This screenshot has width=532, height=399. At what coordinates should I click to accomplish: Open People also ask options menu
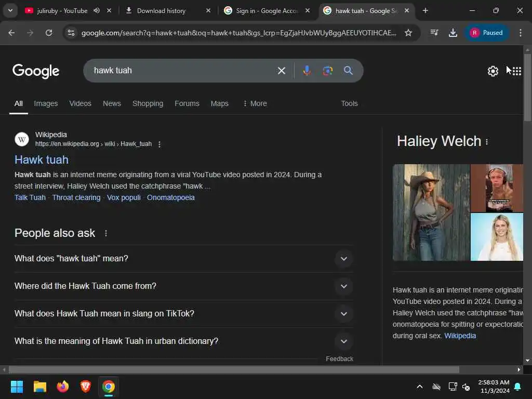(x=106, y=233)
